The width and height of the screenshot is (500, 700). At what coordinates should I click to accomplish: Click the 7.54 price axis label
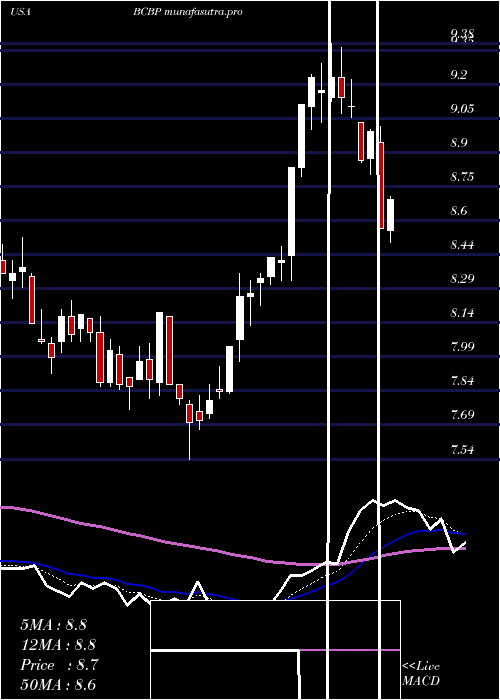[x=462, y=449]
